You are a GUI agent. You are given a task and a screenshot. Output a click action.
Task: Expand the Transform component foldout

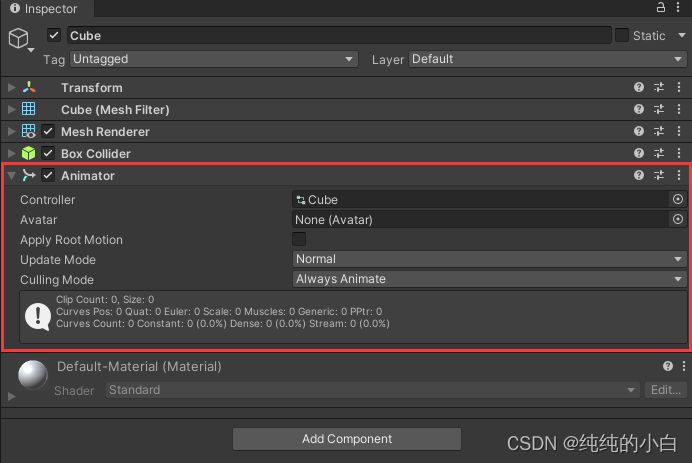click(x=11, y=87)
